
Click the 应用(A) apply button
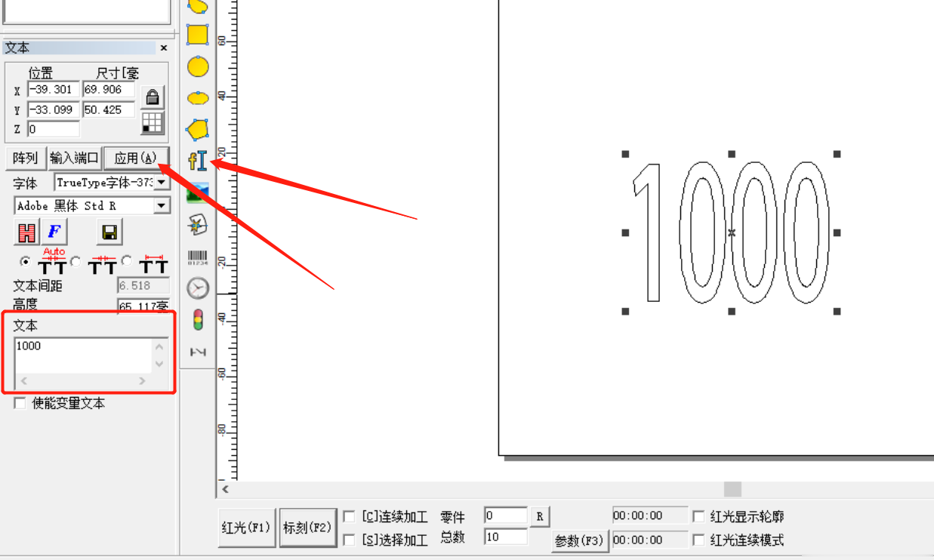tap(135, 158)
